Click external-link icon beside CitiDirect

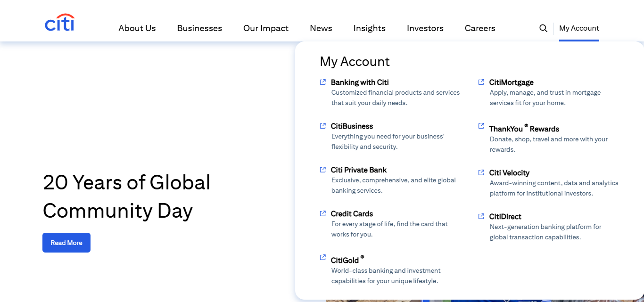click(x=481, y=216)
